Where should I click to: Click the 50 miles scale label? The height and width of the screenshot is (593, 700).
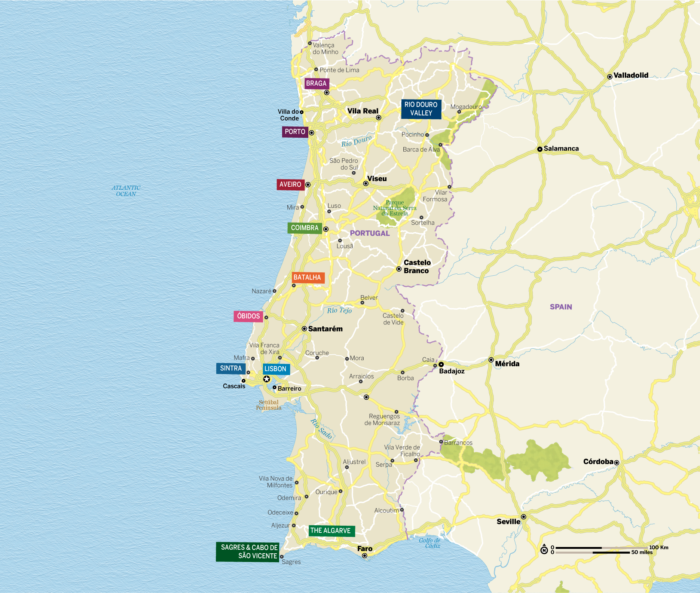(x=642, y=552)
